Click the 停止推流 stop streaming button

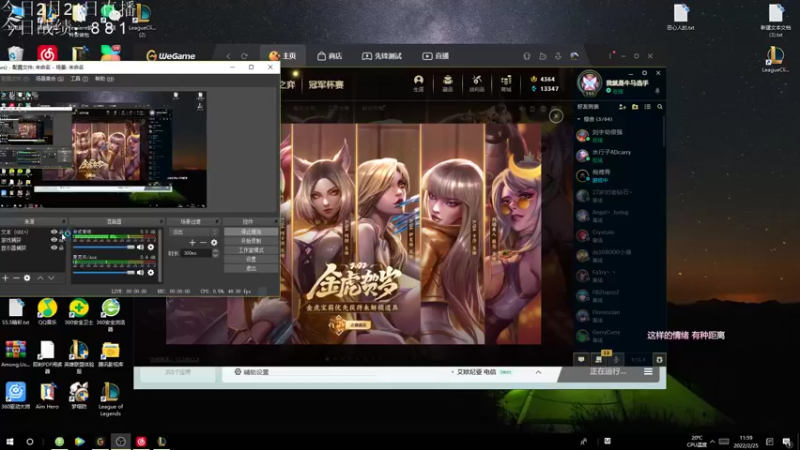[251, 232]
